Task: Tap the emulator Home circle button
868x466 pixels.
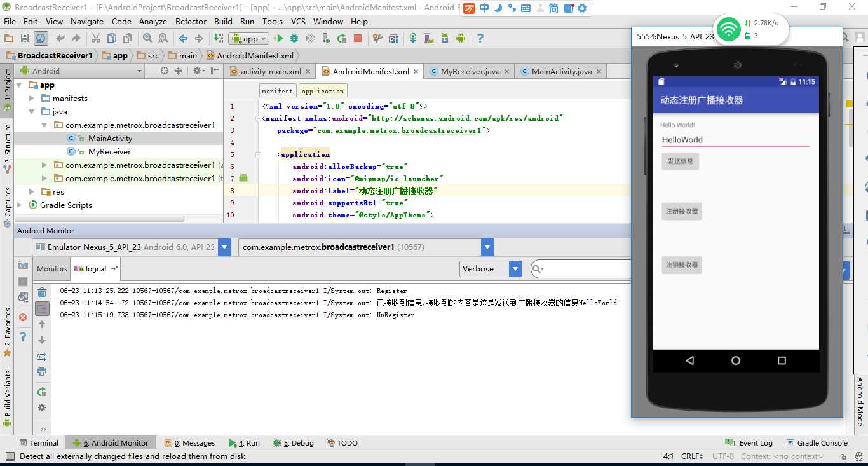Action: pyautogui.click(x=736, y=360)
